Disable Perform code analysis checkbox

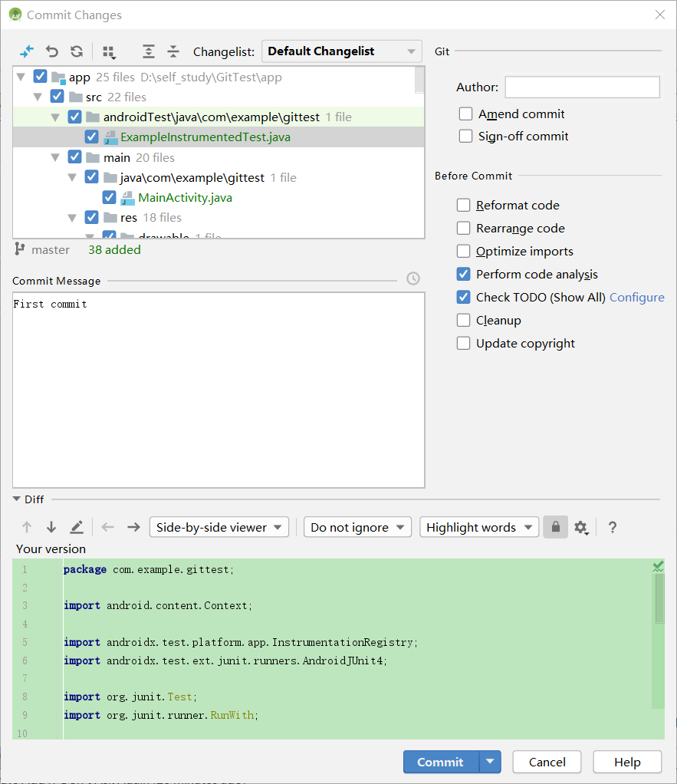pyautogui.click(x=464, y=274)
